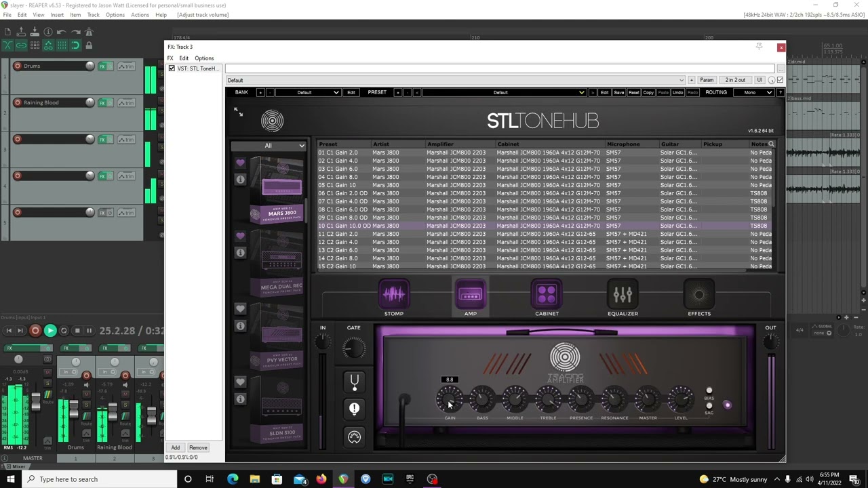Click the exclamation warning icon
This screenshot has height=488, width=868.
354,409
